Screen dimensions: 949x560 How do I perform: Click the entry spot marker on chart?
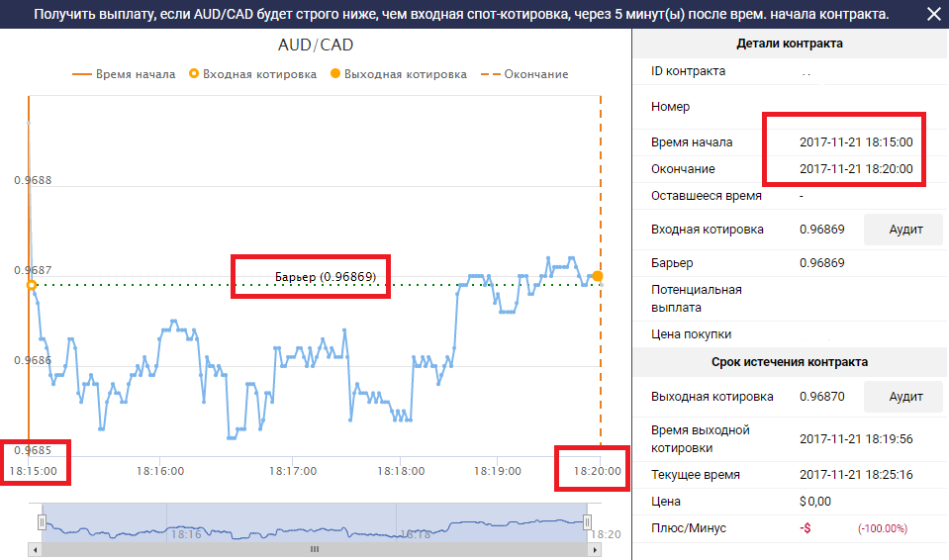31,285
